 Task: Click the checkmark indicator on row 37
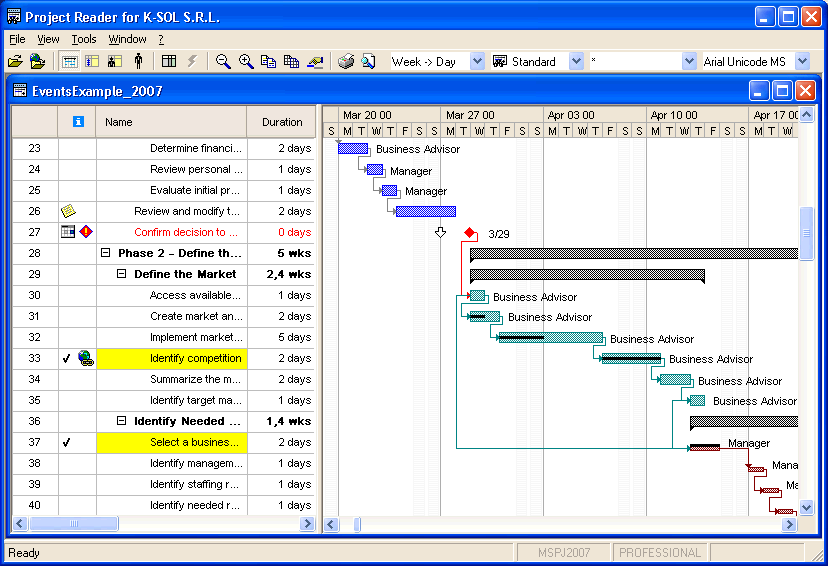point(66,442)
